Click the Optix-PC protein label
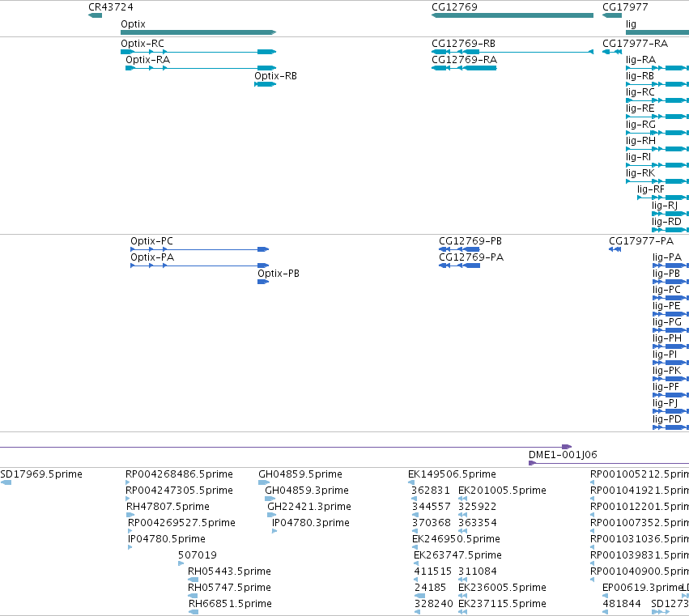This screenshot has height=616, width=689. pos(151,241)
